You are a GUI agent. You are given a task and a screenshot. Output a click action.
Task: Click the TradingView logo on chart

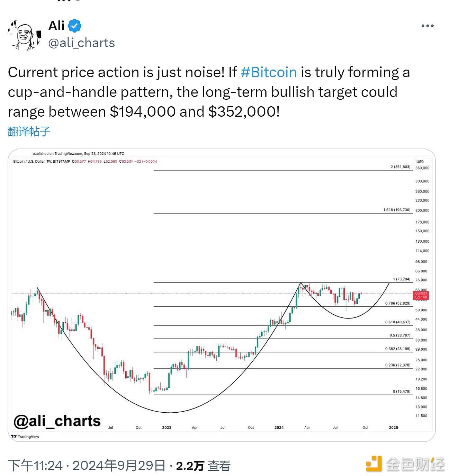(25, 437)
